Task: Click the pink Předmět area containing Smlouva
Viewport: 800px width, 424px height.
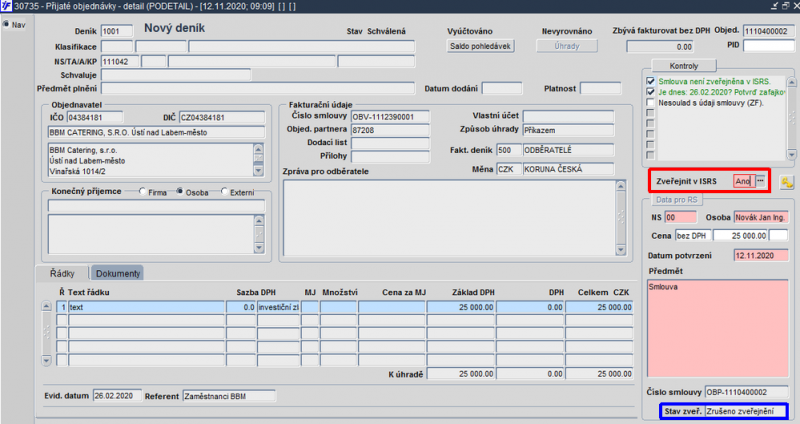Action: tap(718, 329)
